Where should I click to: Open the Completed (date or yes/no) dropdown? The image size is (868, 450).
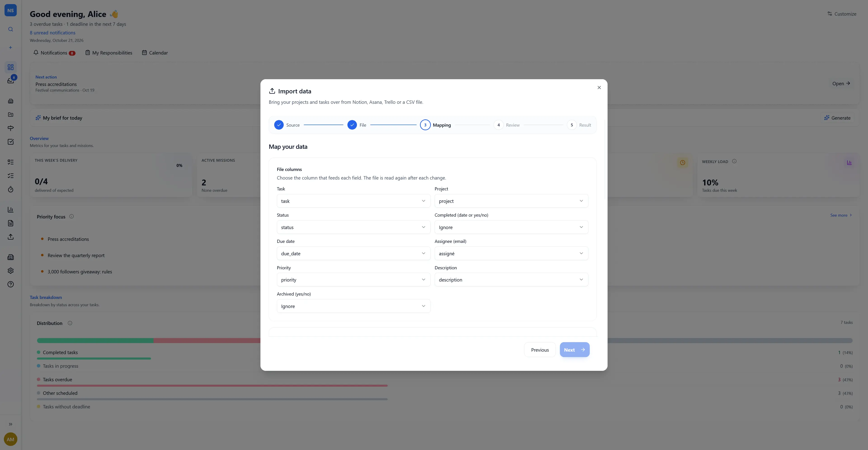tap(511, 227)
